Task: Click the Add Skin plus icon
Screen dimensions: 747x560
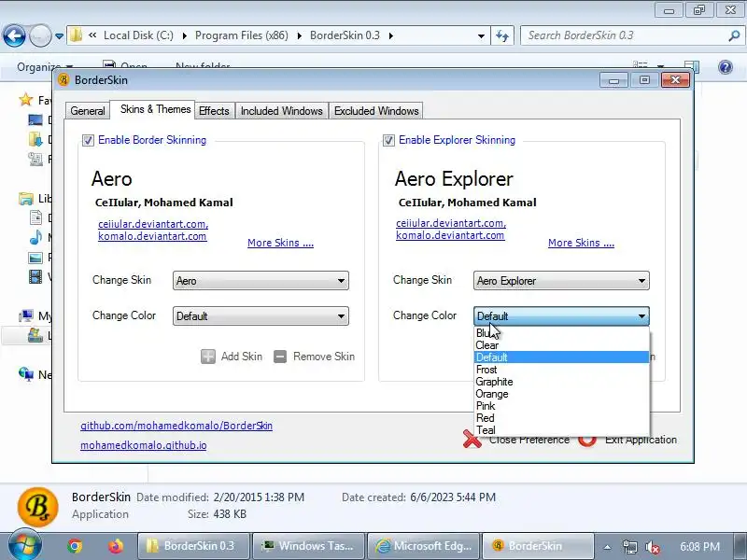Action: tap(208, 357)
